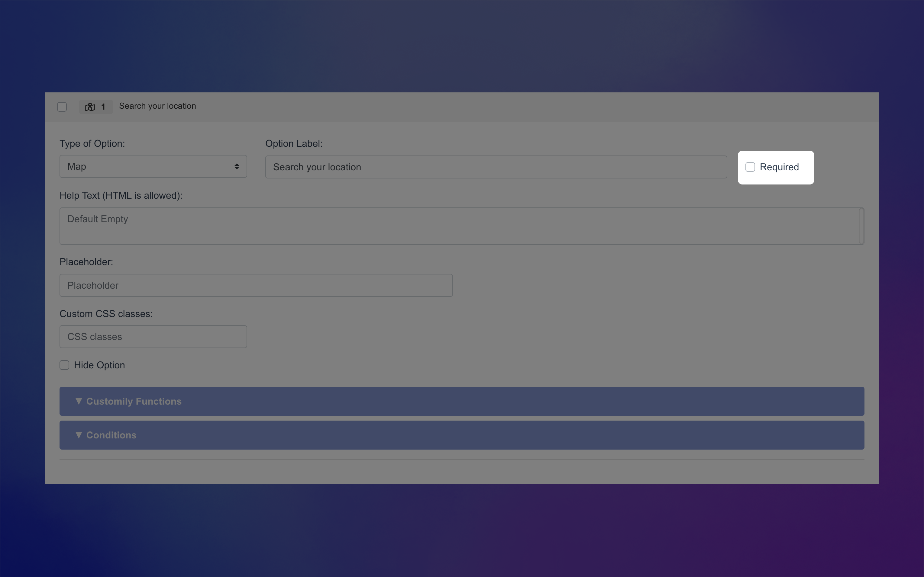Image resolution: width=924 pixels, height=577 pixels.
Task: Click the Help Text textarea scrollbar
Action: 861,226
